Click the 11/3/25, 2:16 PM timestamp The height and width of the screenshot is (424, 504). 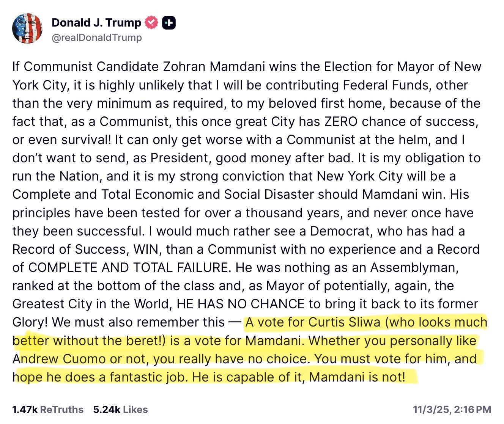[452, 410]
